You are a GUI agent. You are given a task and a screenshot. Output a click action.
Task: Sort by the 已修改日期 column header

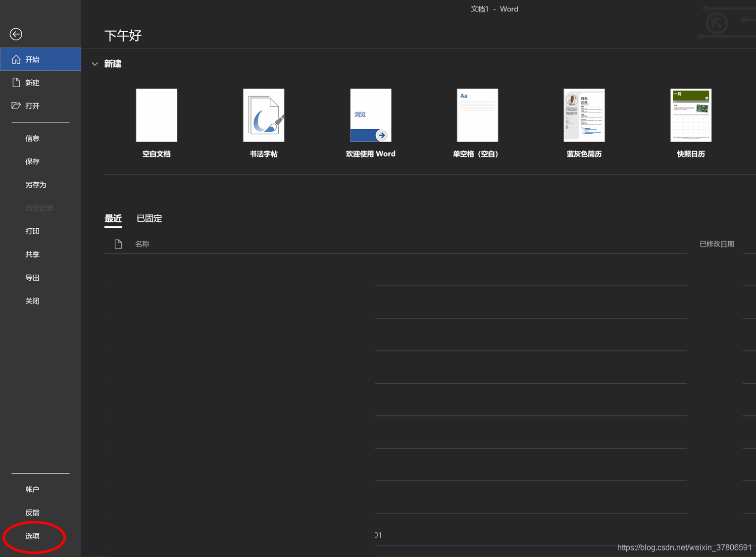coord(716,244)
